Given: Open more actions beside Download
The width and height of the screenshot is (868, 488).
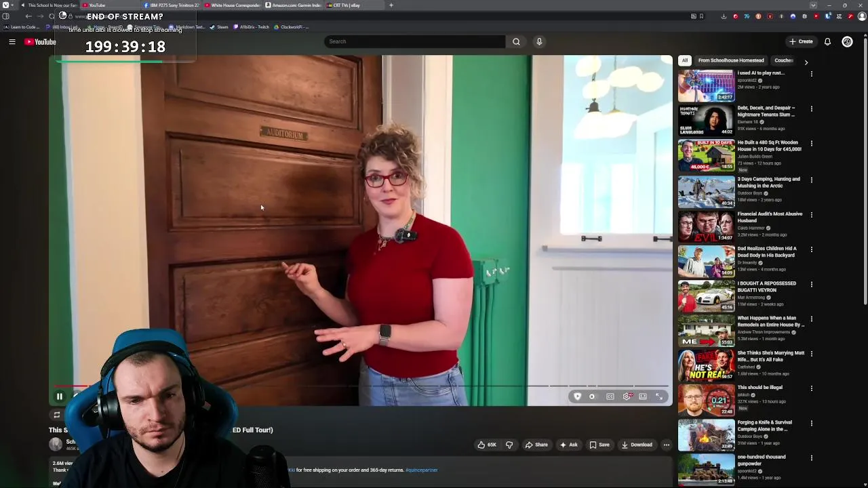Looking at the screenshot, I should 667,445.
